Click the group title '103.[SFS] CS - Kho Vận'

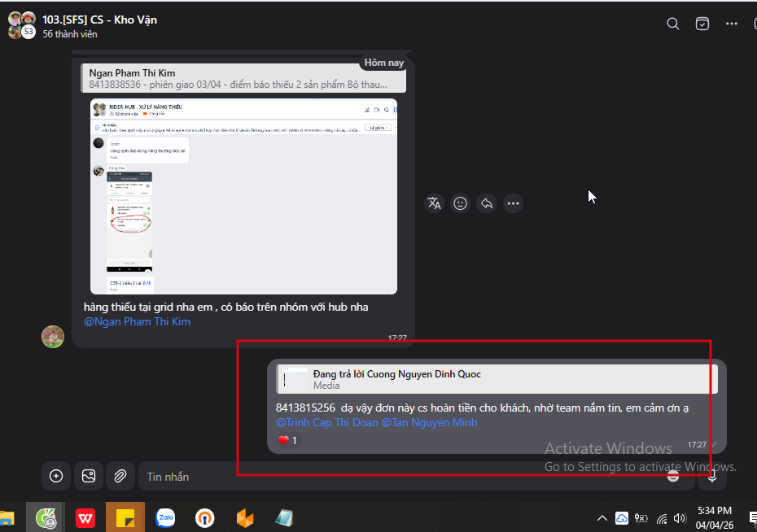pos(99,20)
